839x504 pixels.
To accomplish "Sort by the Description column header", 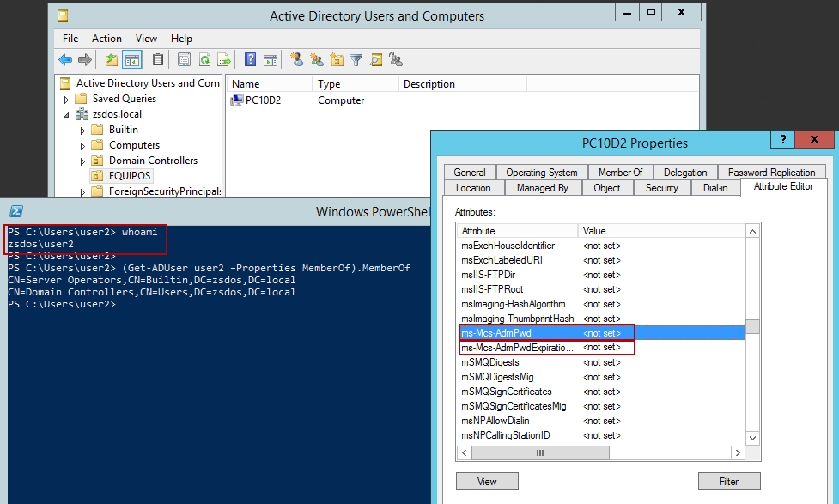I will tap(463, 84).
